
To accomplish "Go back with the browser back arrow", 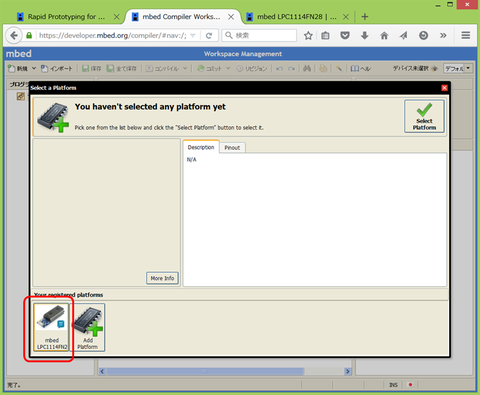I will click(x=14, y=35).
